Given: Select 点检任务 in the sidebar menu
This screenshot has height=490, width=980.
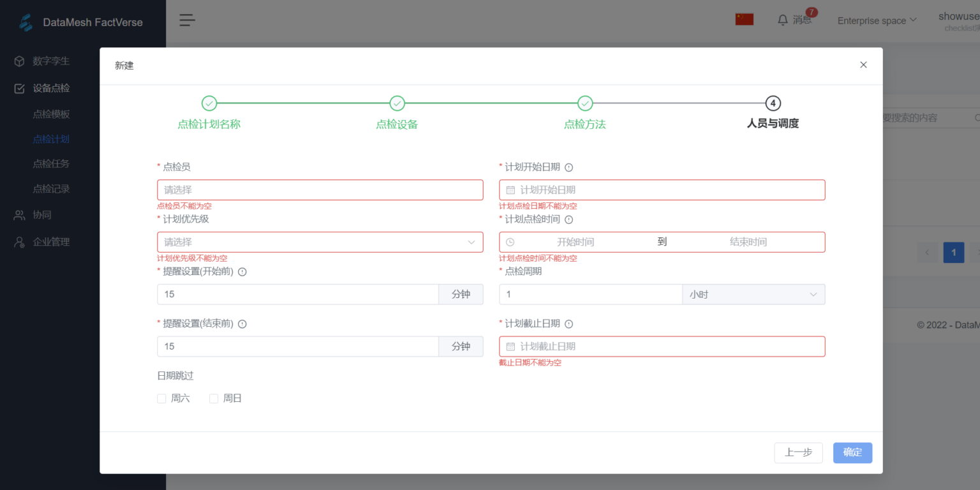Looking at the screenshot, I should (x=51, y=163).
